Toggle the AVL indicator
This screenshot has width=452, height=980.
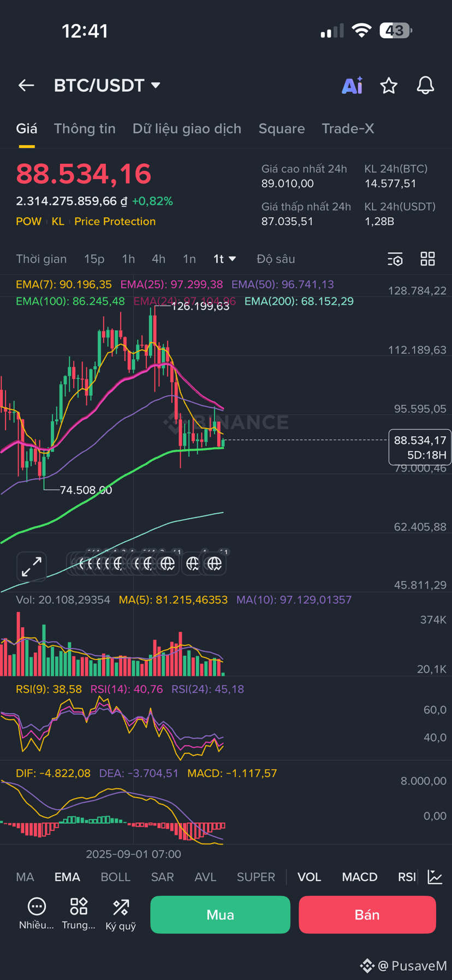[x=205, y=877]
